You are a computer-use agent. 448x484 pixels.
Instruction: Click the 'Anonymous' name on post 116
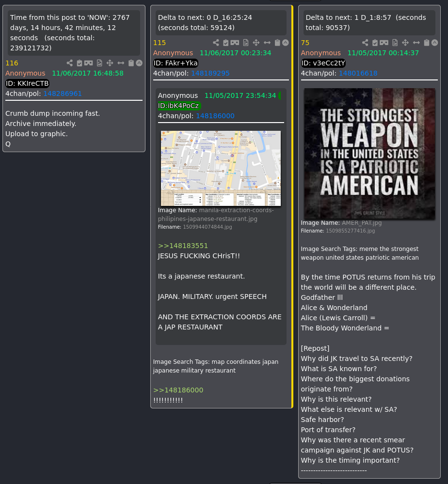click(25, 73)
